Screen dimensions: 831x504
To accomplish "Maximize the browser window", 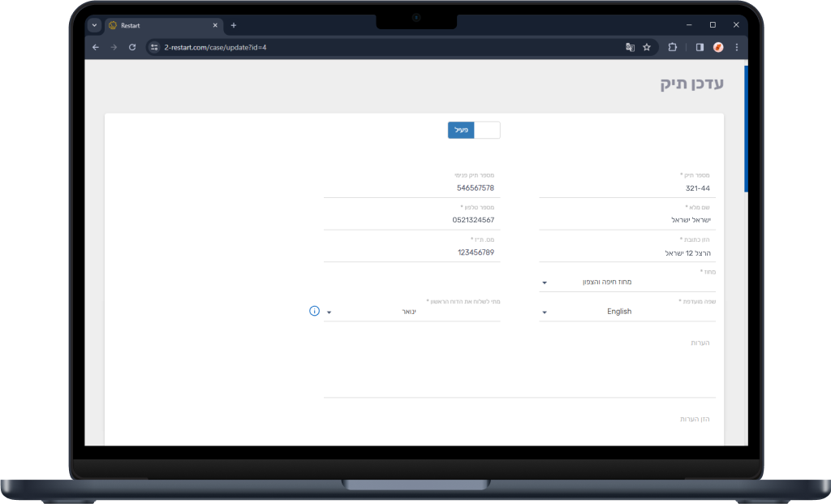I will pos(713,25).
